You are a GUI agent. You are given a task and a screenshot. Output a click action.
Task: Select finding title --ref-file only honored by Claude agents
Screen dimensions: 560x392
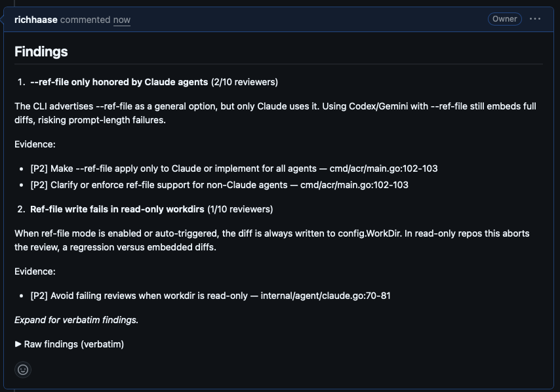[x=118, y=82]
